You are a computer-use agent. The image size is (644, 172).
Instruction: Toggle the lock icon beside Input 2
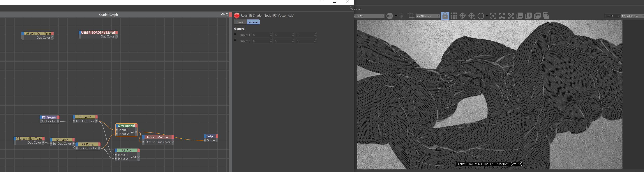(235, 40)
